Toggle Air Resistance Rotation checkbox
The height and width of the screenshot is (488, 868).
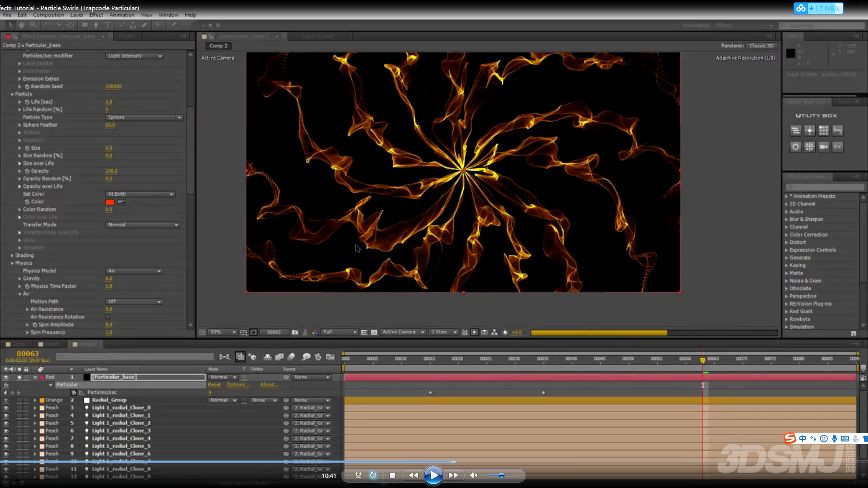pos(108,317)
